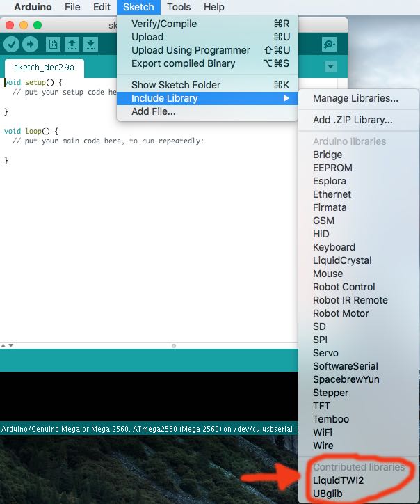Select the sketch_dec29a tab

(44, 68)
